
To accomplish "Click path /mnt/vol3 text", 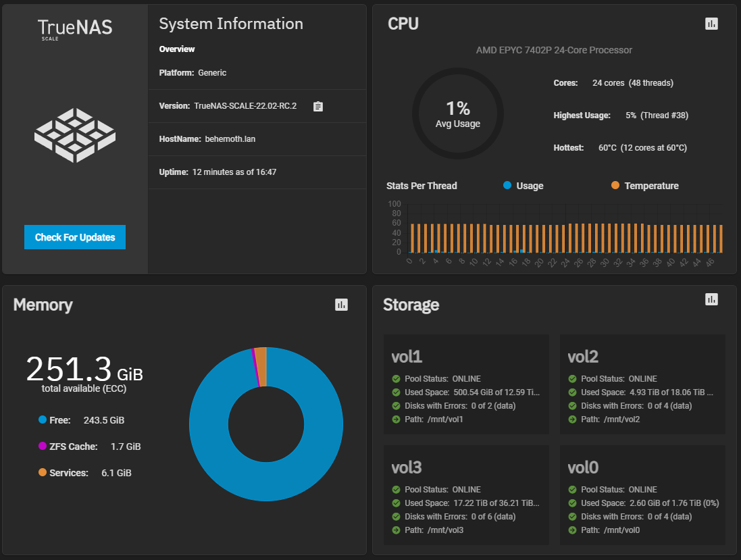I will pyautogui.click(x=445, y=530).
